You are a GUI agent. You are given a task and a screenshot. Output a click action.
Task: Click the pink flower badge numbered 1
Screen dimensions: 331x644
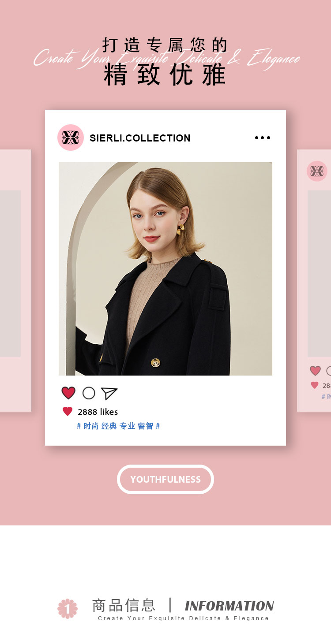68,608
